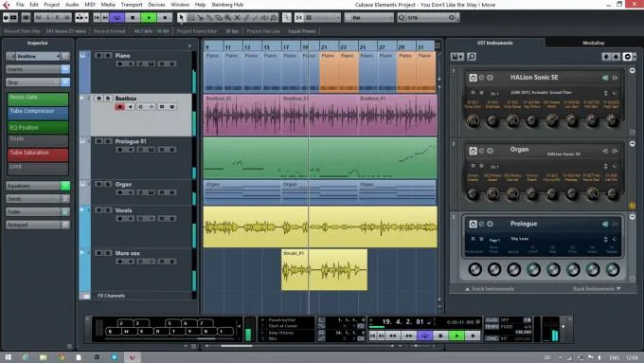
Task: Select the Object Selection arrow tool
Action: (181, 18)
